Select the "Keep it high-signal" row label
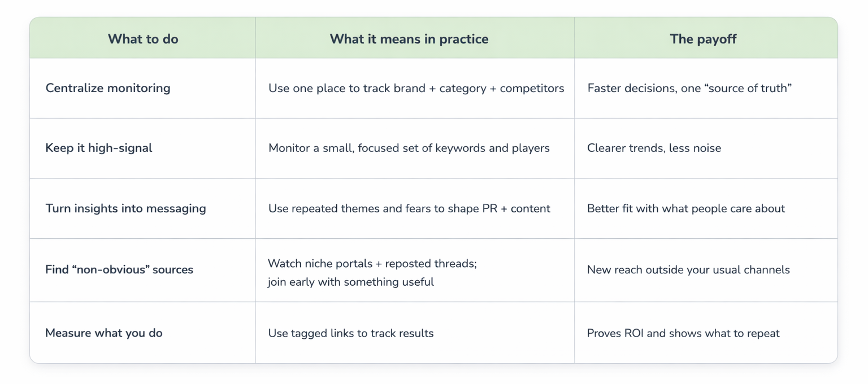868x384 pixels. 99,148
